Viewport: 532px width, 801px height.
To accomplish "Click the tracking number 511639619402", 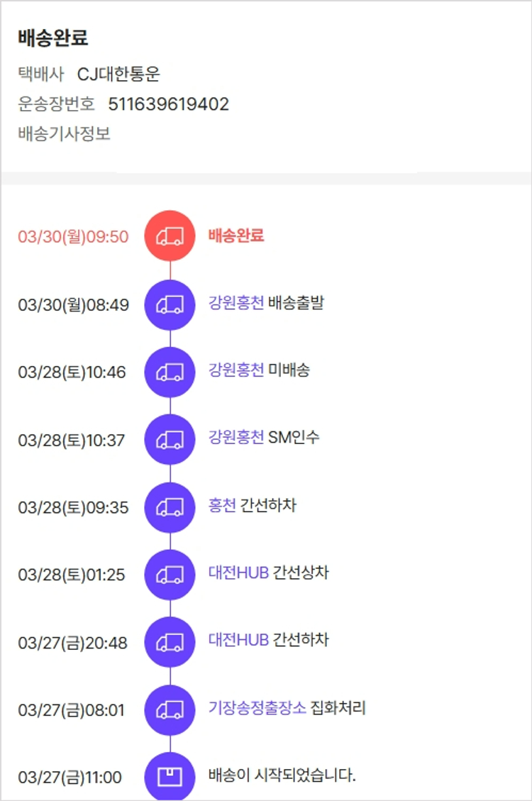I will (x=168, y=104).
